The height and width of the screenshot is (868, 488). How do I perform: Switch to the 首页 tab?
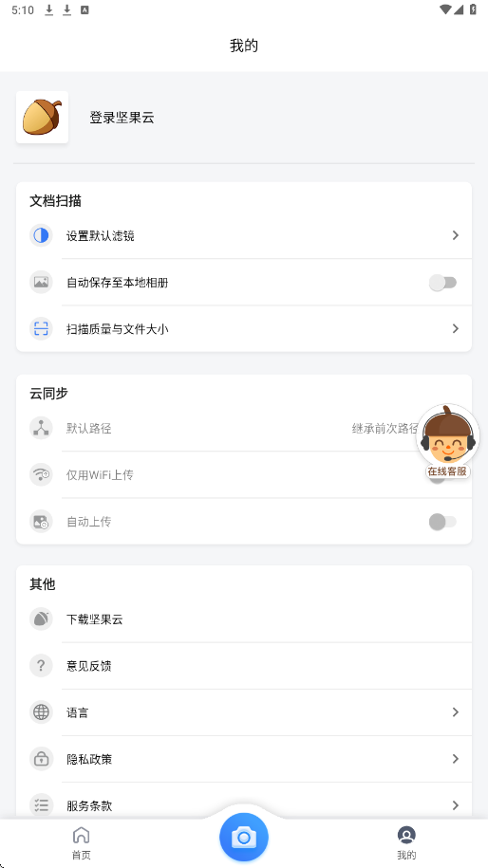(81, 843)
